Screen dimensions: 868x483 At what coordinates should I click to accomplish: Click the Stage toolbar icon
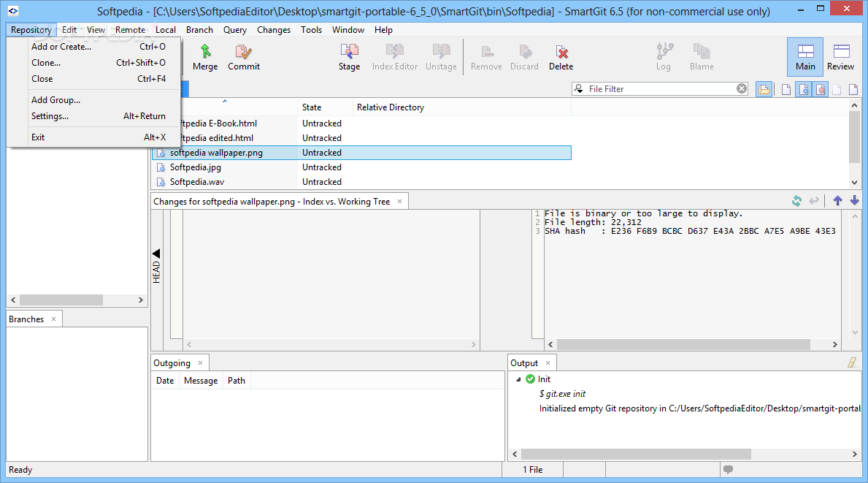(x=349, y=51)
